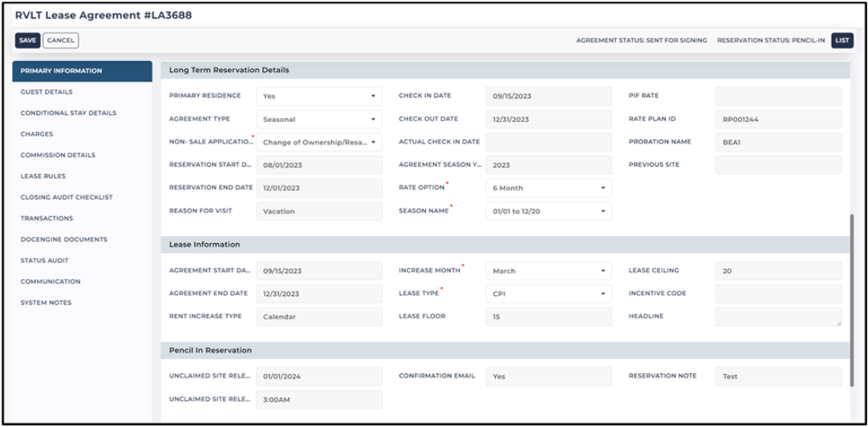The width and height of the screenshot is (868, 427).
Task: Click the empty Previous Site field
Action: tap(778, 165)
